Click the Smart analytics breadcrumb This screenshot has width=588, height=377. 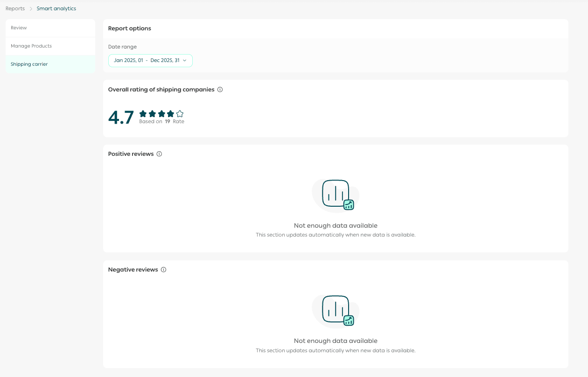[x=56, y=8]
